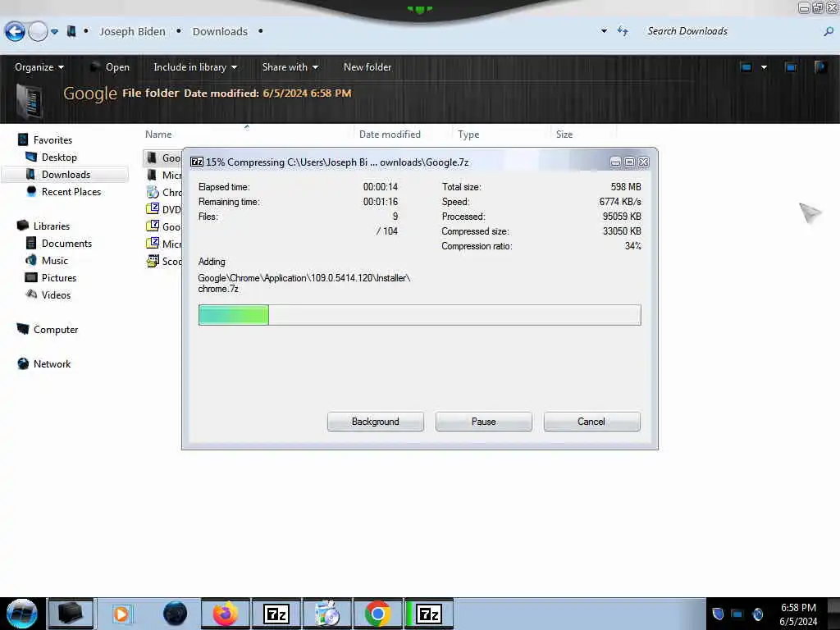Create a New folder from the toolbar

pos(367,67)
